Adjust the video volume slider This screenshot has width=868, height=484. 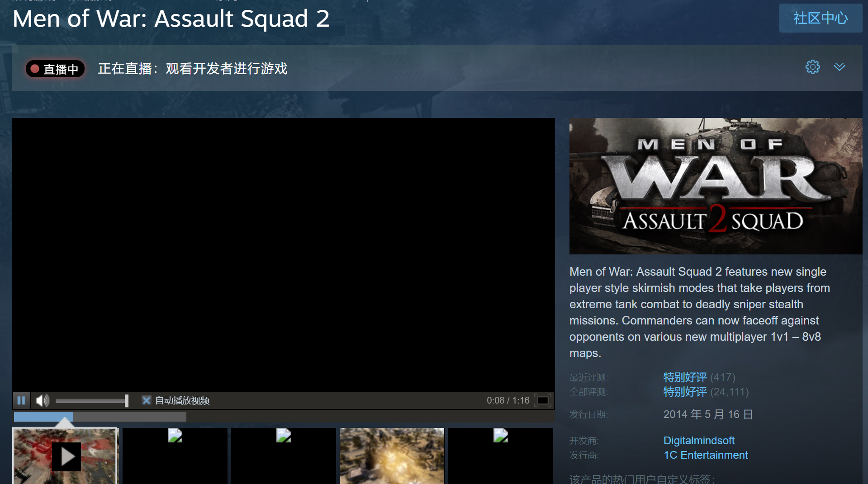[92, 400]
